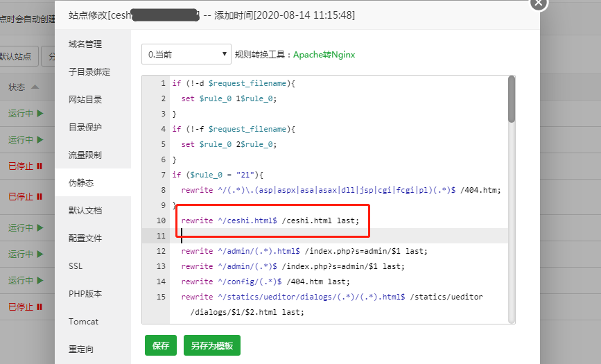Click fifth 运行中 play icon in background list
Screen dimensions: 601x364
tap(40, 280)
